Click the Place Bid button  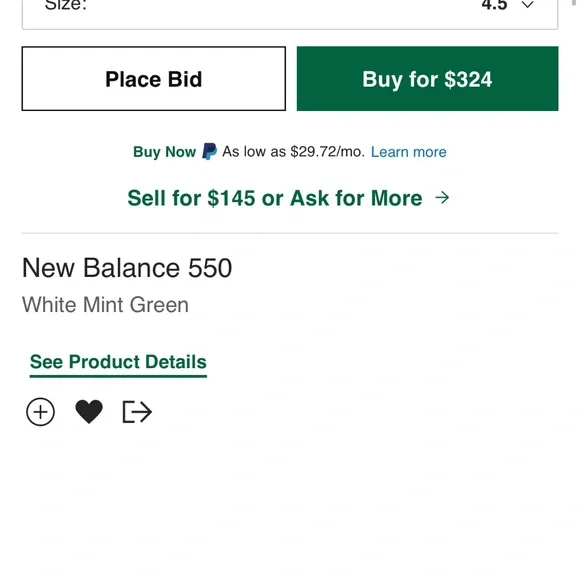click(x=154, y=78)
